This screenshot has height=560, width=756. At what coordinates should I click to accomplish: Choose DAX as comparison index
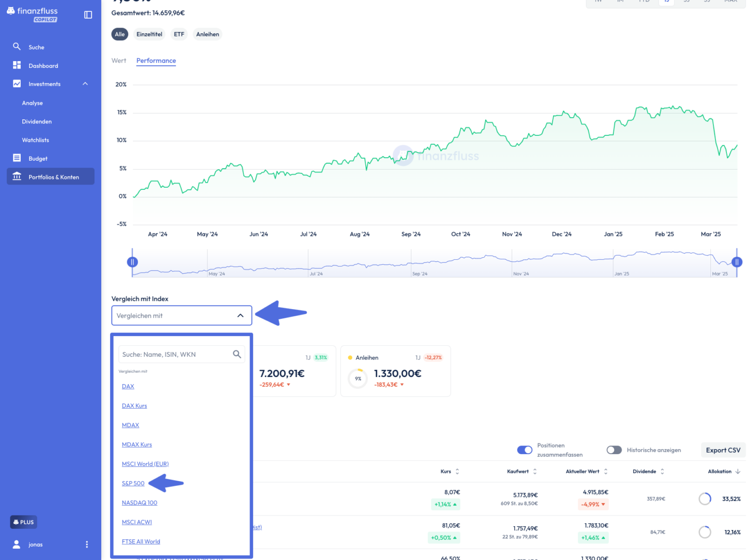click(128, 386)
